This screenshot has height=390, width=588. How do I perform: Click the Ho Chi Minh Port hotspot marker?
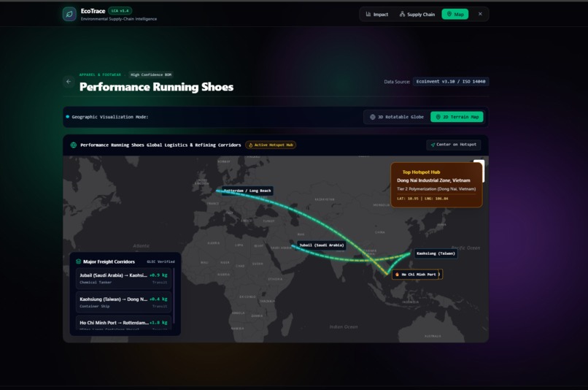tap(417, 275)
